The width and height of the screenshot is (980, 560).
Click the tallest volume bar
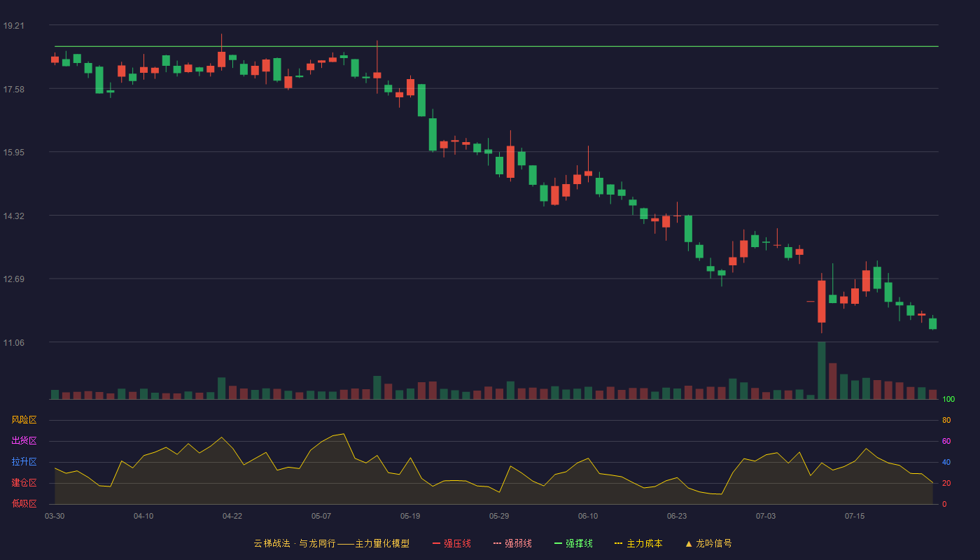822,371
